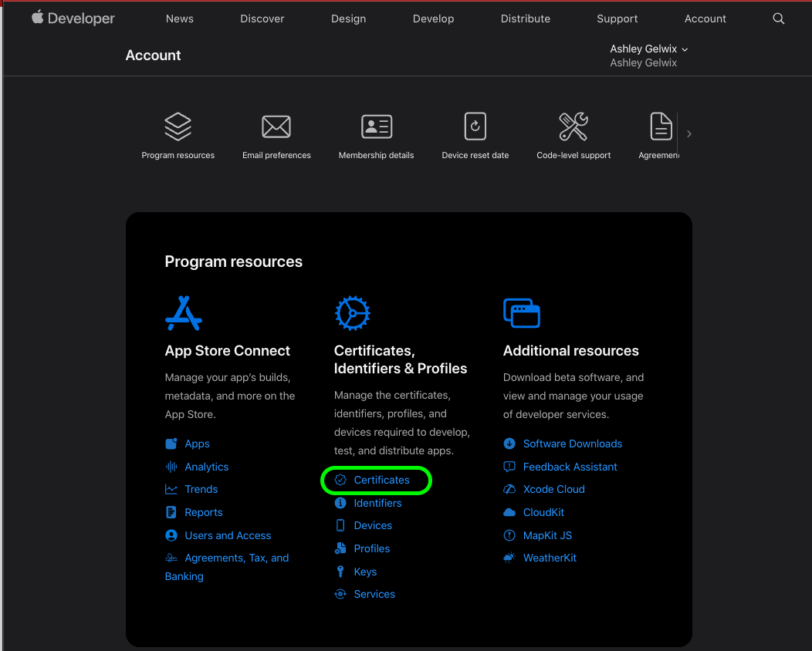The image size is (812, 651).
Task: Click the Keys key icon
Action: click(x=340, y=572)
